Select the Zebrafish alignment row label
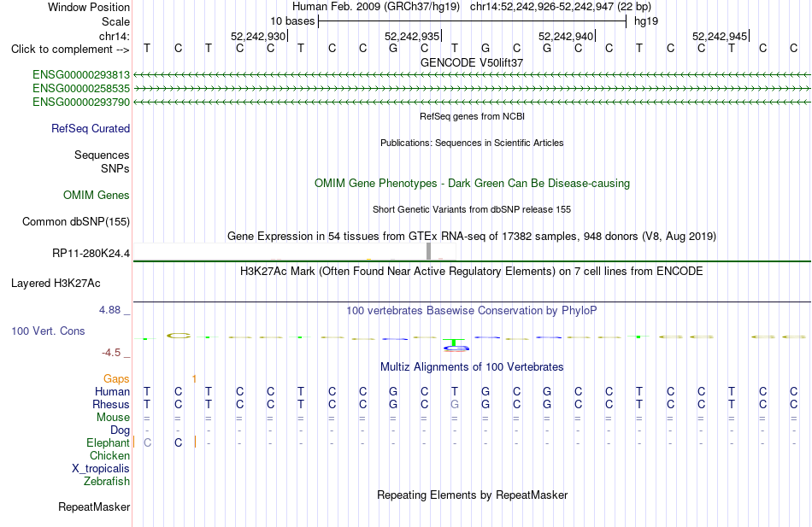 (x=106, y=482)
